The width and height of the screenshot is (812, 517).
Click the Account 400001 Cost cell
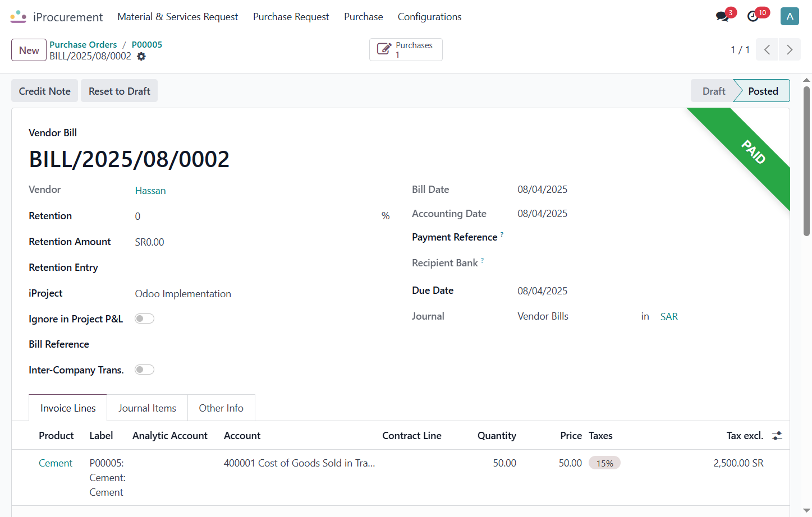[x=299, y=463]
